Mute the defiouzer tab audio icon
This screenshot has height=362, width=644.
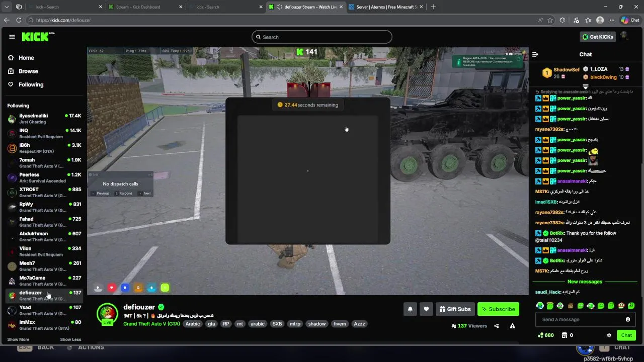[279, 7]
